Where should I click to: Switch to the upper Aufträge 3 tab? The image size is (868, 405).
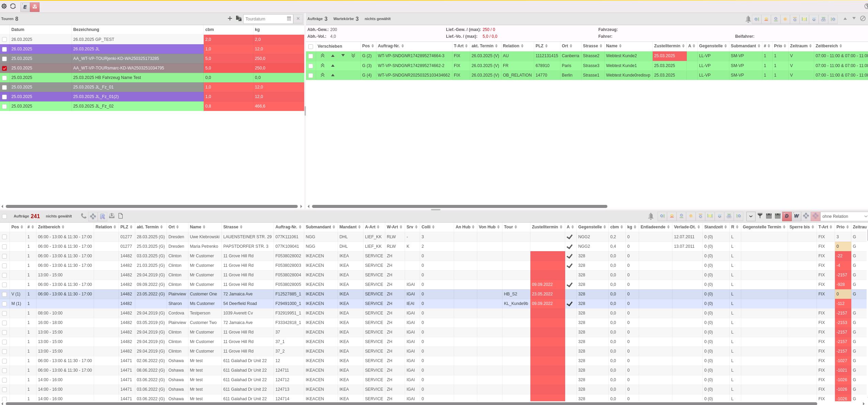(x=317, y=19)
